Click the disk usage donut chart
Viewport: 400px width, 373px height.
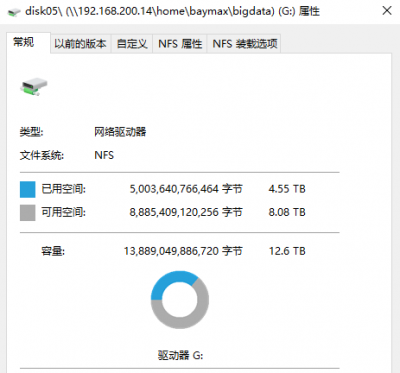point(180,300)
